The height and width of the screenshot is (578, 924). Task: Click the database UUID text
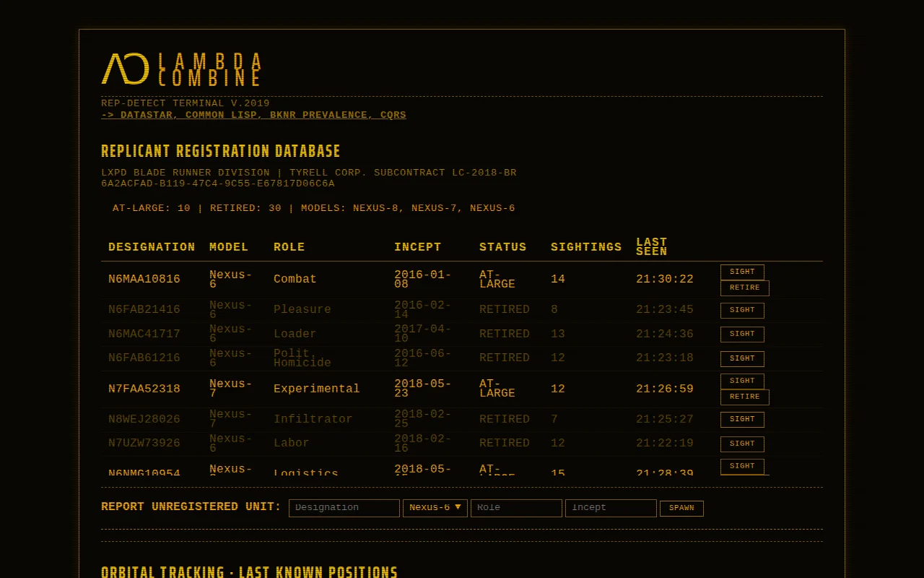pos(218,184)
